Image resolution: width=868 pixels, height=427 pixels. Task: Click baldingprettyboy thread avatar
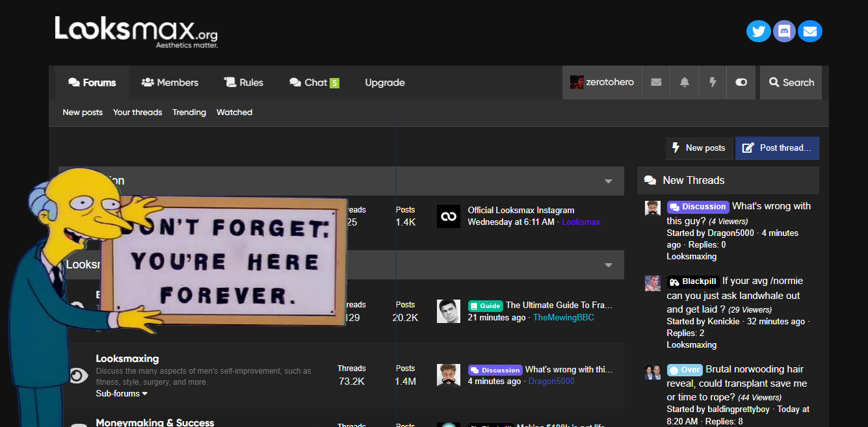point(653,372)
